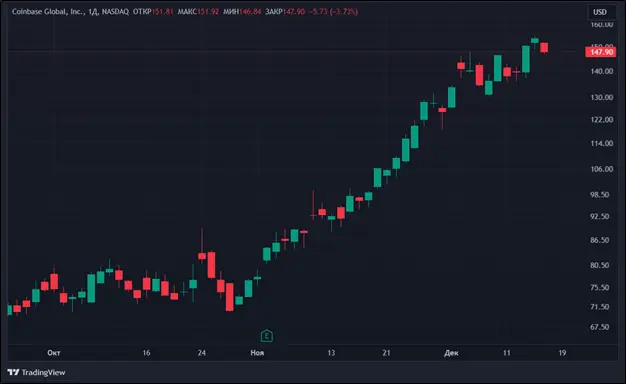Click the 130.00 price axis label
This screenshot has width=626, height=384.
602,97
